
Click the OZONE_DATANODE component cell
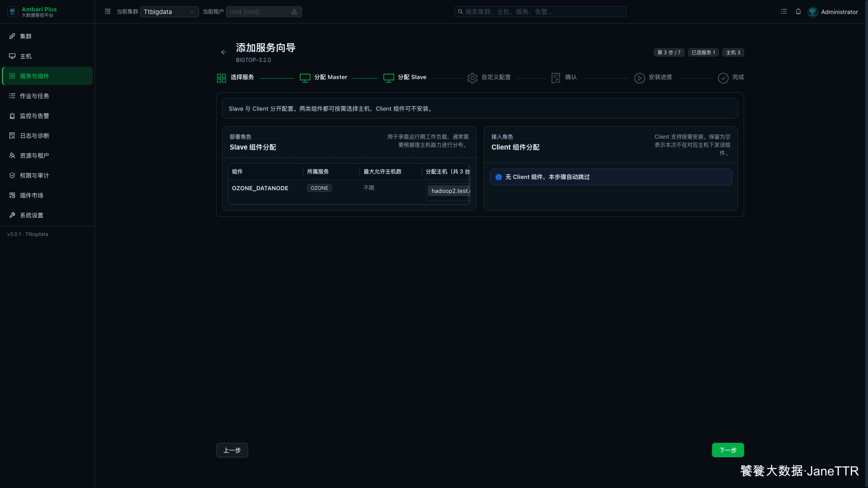(260, 188)
